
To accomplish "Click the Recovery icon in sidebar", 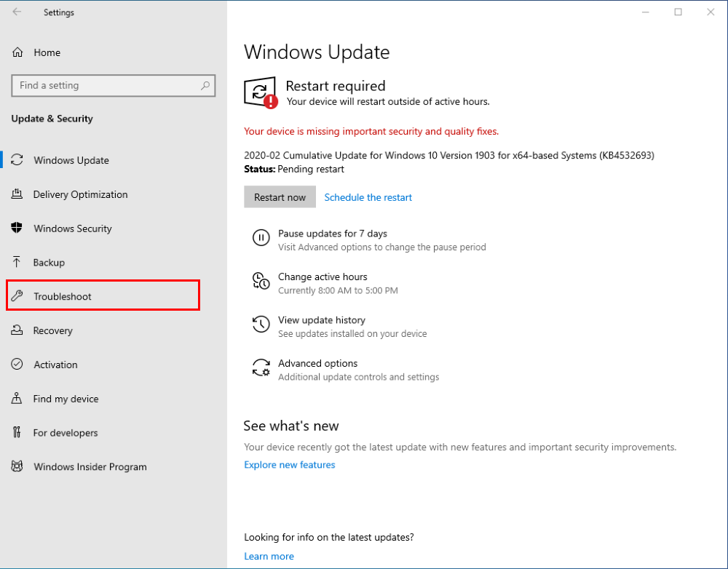I will tap(17, 330).
